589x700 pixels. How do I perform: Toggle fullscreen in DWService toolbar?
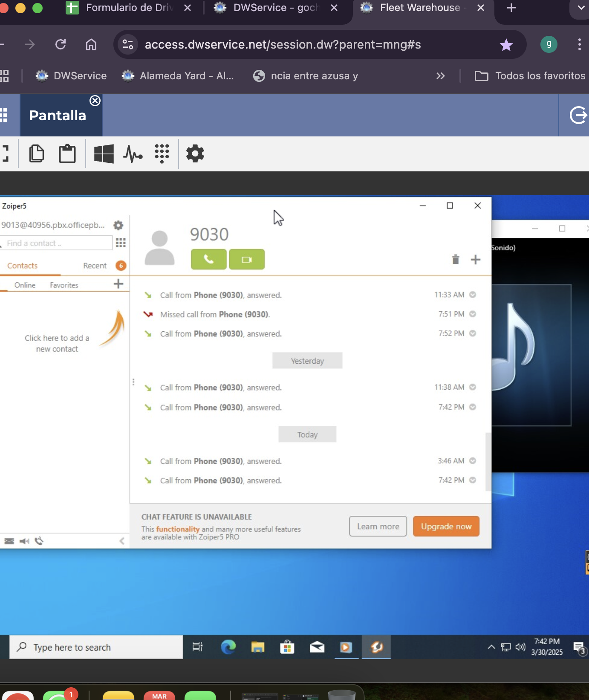point(5,153)
